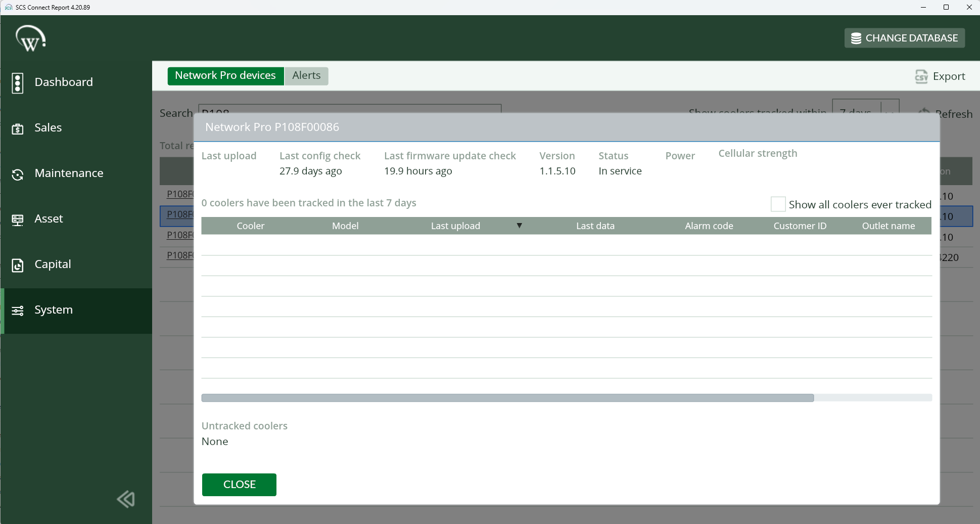Click the Last data column header
The image size is (980, 524).
coord(595,226)
